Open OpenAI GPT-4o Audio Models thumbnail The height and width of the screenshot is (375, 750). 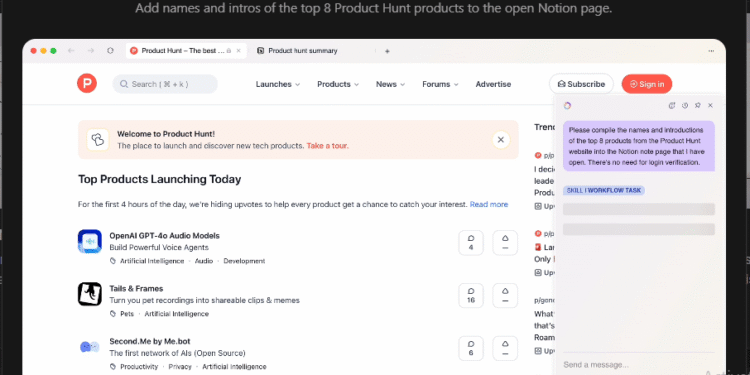tap(90, 242)
